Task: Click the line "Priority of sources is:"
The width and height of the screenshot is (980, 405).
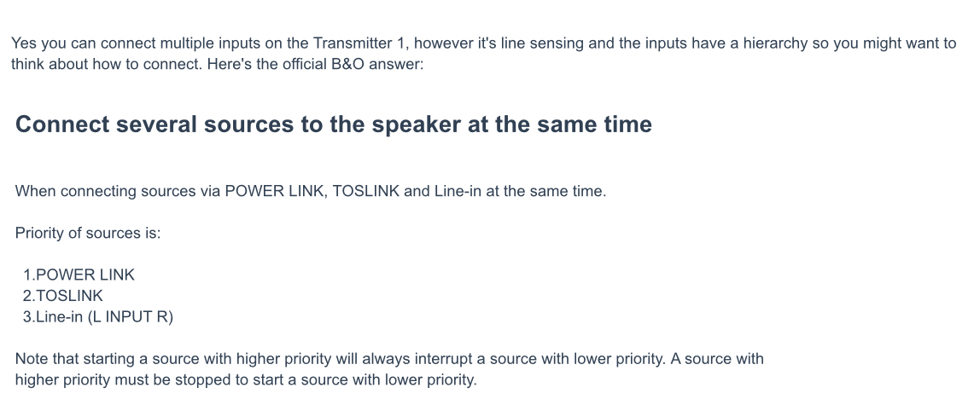Action: click(88, 233)
